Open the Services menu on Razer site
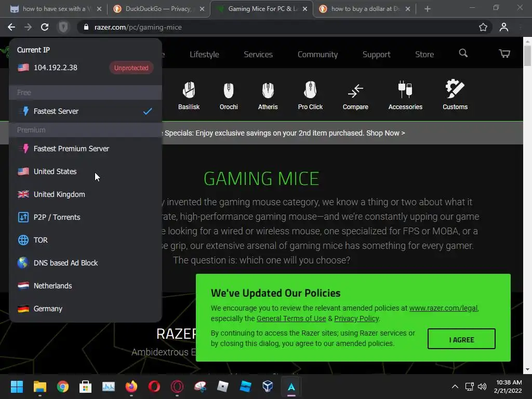Screen dimensions: 532x399 click(x=258, y=54)
